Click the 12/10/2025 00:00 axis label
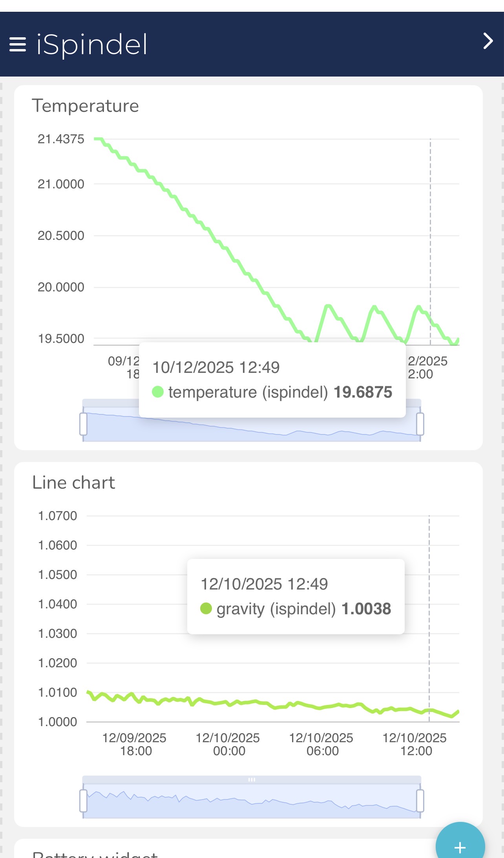Viewport: 504px width, 858px height. [x=228, y=744]
